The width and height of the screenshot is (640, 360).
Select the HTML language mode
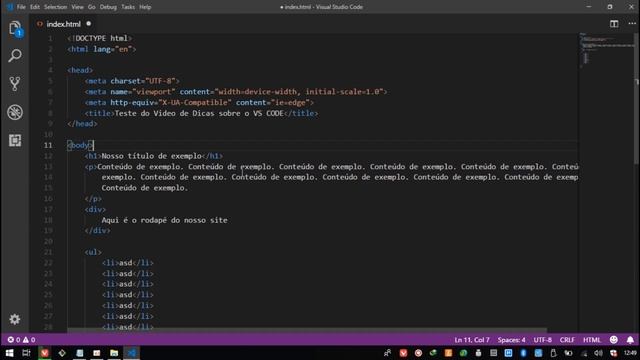point(591,340)
